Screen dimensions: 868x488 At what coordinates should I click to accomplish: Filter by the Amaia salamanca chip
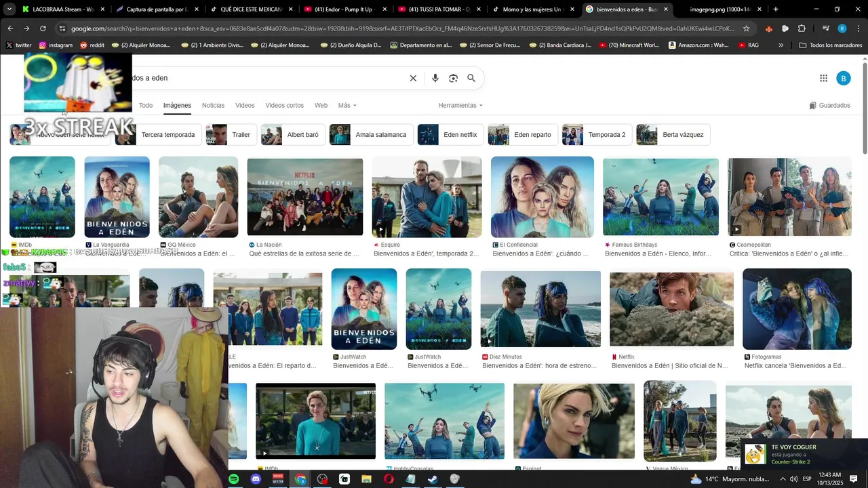click(371, 135)
